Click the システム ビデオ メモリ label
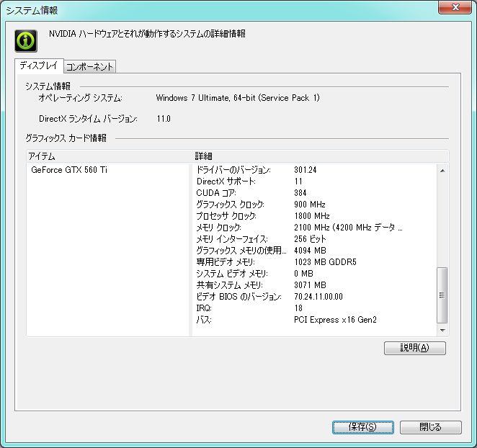Screen dimensions: 477x448 point(232,274)
